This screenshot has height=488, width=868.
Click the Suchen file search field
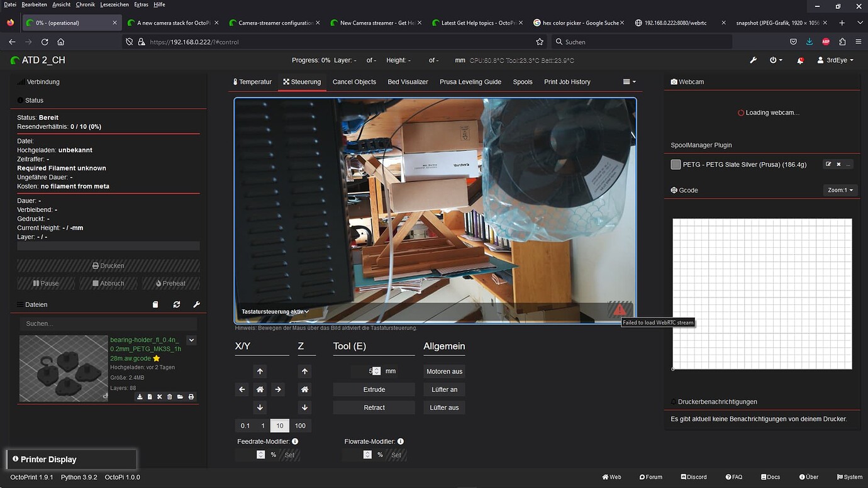pyautogui.click(x=108, y=323)
